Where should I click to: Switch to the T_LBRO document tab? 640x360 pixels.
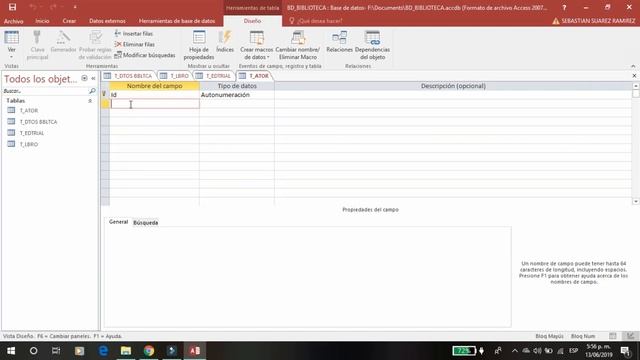click(x=175, y=76)
